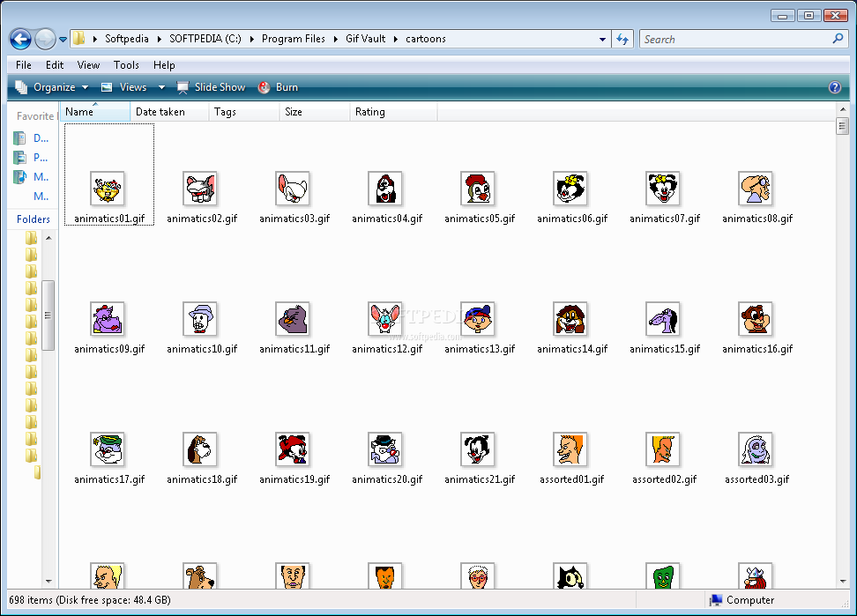
Task: Open the Tools menu
Action: 126,65
